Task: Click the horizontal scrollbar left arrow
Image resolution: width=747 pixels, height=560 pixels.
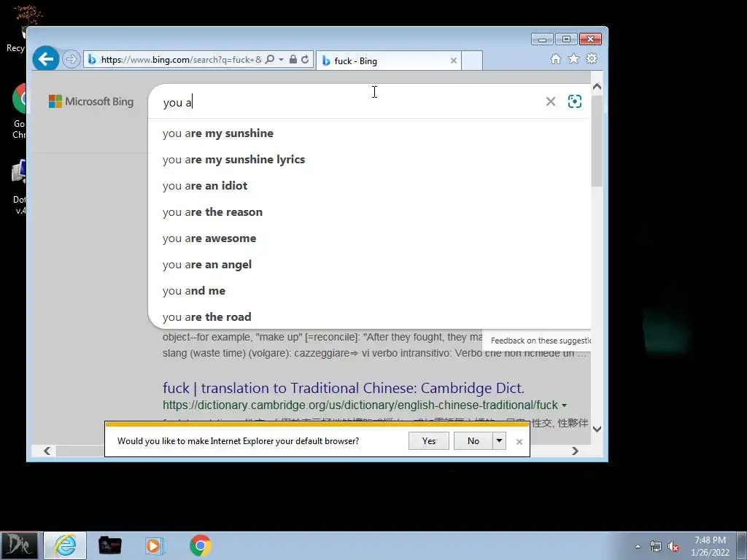Action: [47, 451]
